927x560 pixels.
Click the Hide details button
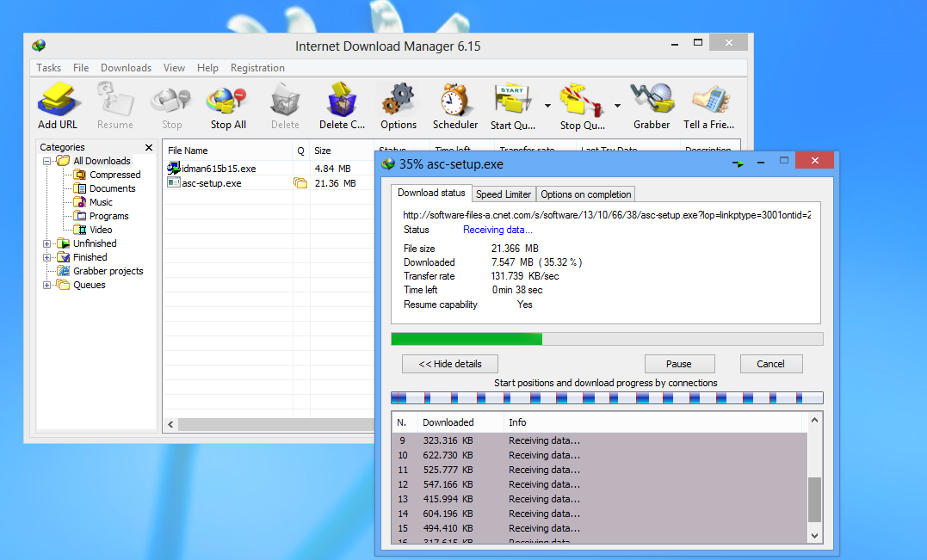(x=449, y=363)
